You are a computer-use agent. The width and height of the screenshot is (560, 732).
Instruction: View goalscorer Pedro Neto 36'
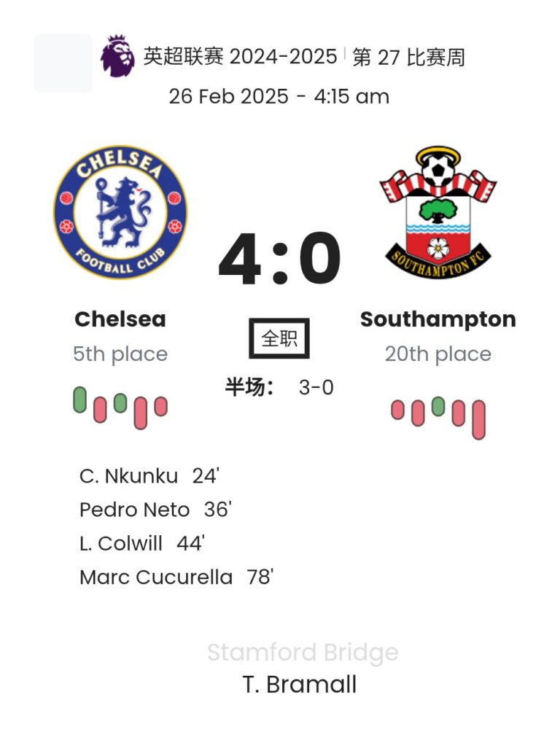point(155,510)
